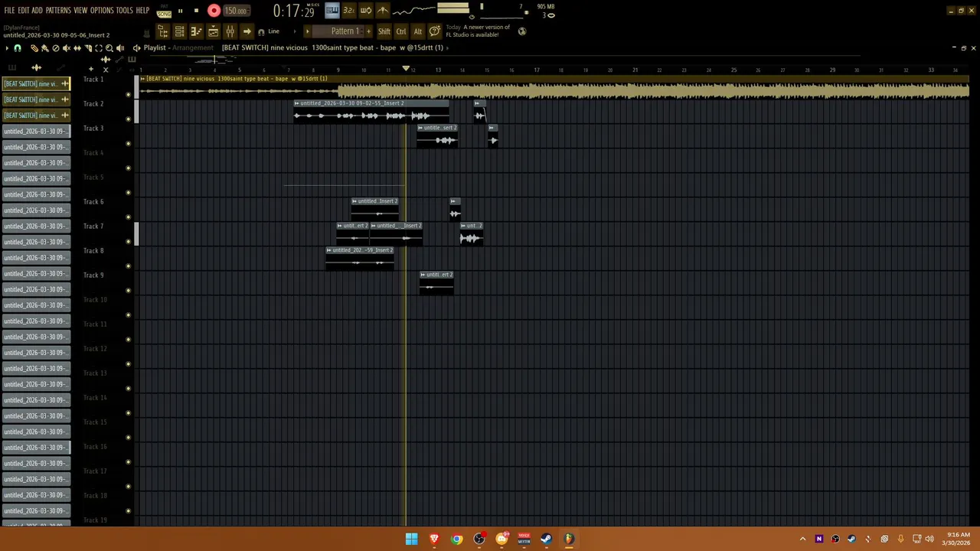The height and width of the screenshot is (551, 980).
Task: Click the tree-shaped view icon before the channel rack icon
Action: pyautogui.click(x=162, y=31)
